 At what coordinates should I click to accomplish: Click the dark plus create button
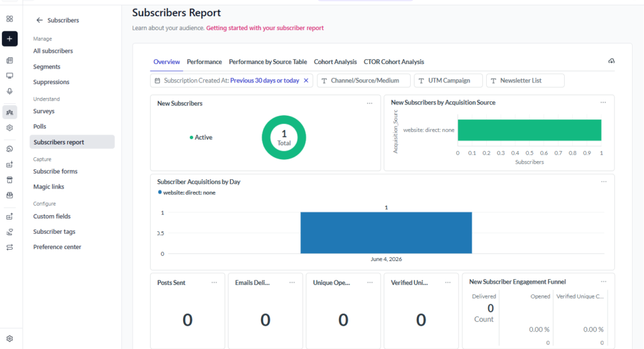pos(9,38)
